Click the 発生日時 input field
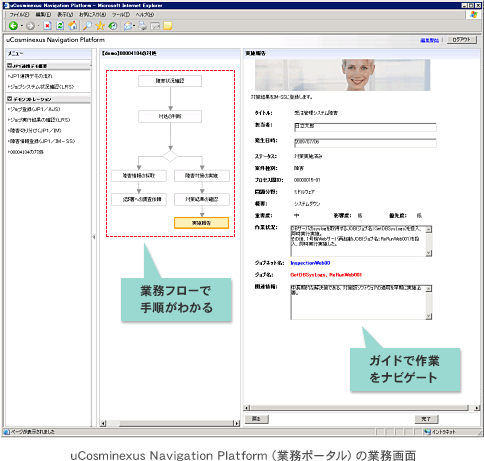 tap(365, 143)
